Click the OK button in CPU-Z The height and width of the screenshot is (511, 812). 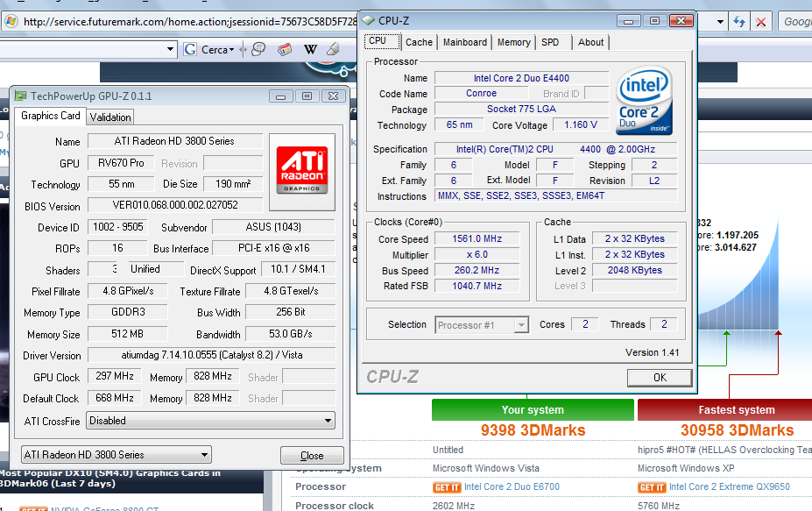[660, 377]
